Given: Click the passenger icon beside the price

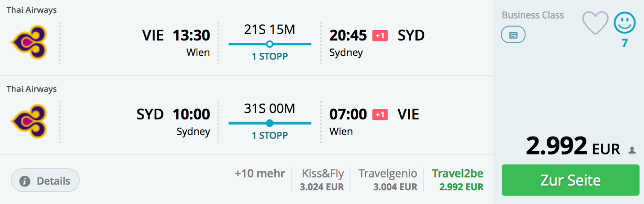Looking at the screenshot, I should [x=632, y=150].
